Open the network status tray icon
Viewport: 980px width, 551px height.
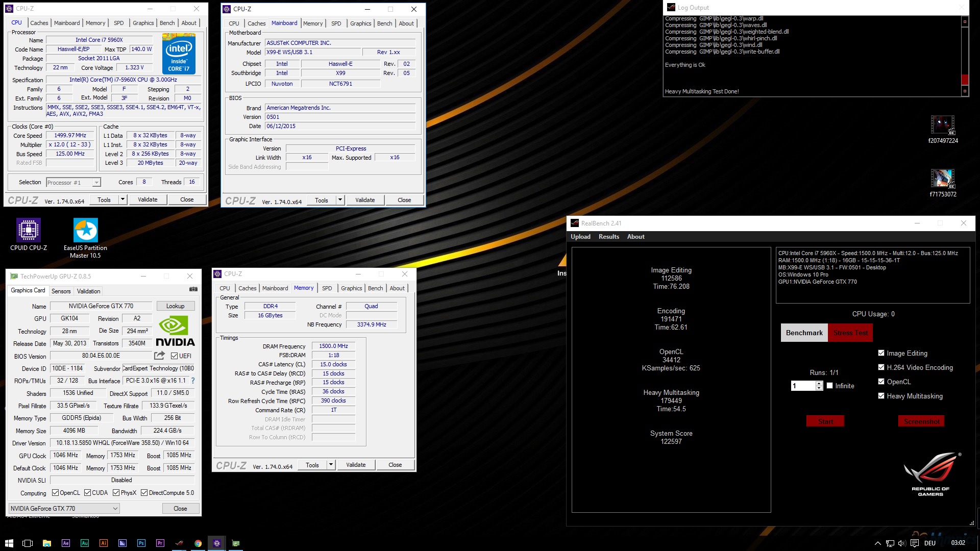(x=890, y=543)
